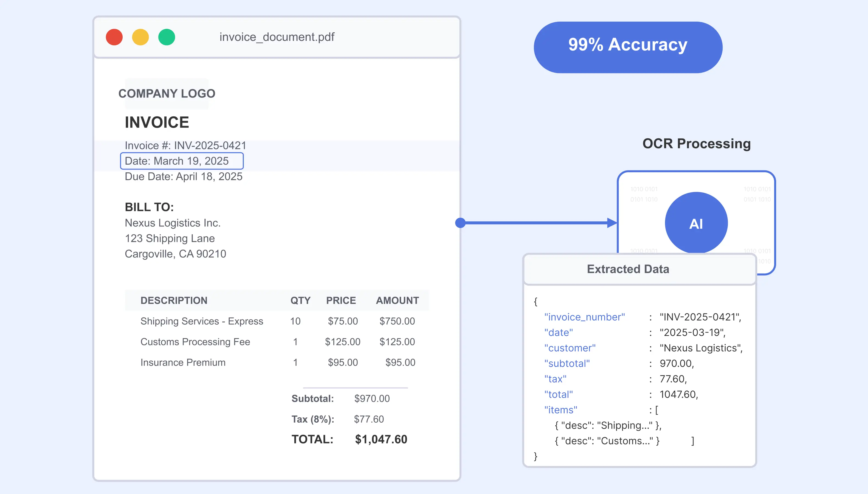
Task: Click the green maximize window dot
Action: [x=167, y=37]
